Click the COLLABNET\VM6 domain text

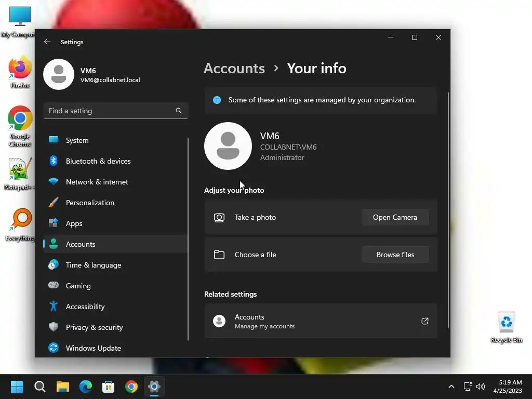288,147
